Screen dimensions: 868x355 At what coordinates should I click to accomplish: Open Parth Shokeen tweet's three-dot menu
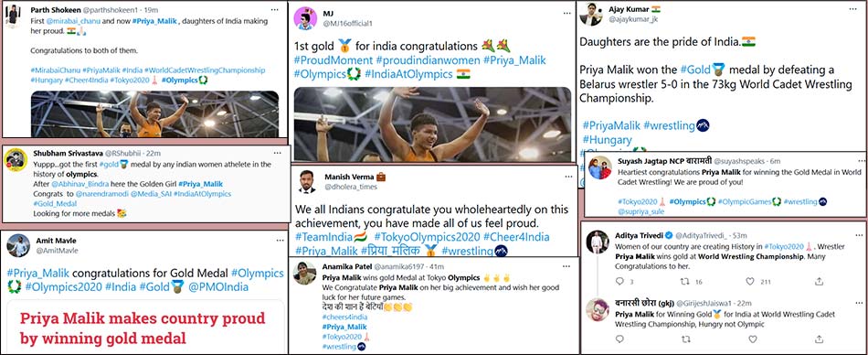click(275, 10)
